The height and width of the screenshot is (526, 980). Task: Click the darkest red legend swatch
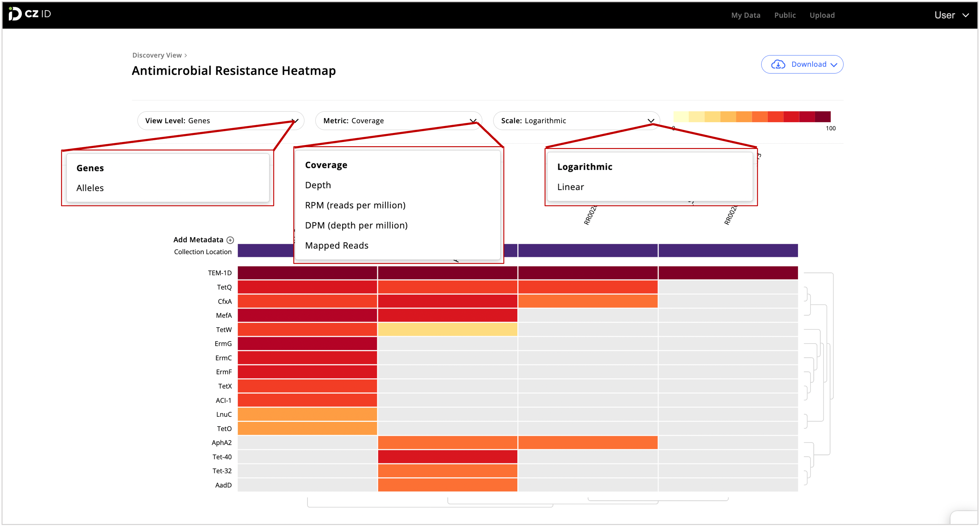tap(822, 116)
